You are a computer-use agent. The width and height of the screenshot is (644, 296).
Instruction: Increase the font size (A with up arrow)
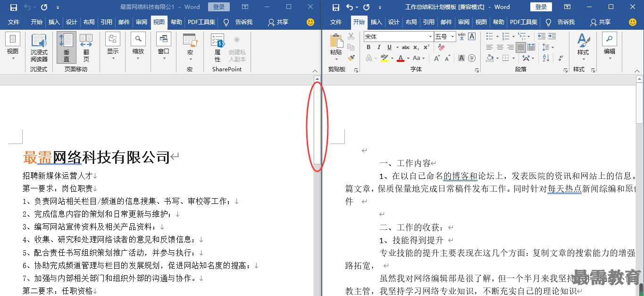coord(437,58)
